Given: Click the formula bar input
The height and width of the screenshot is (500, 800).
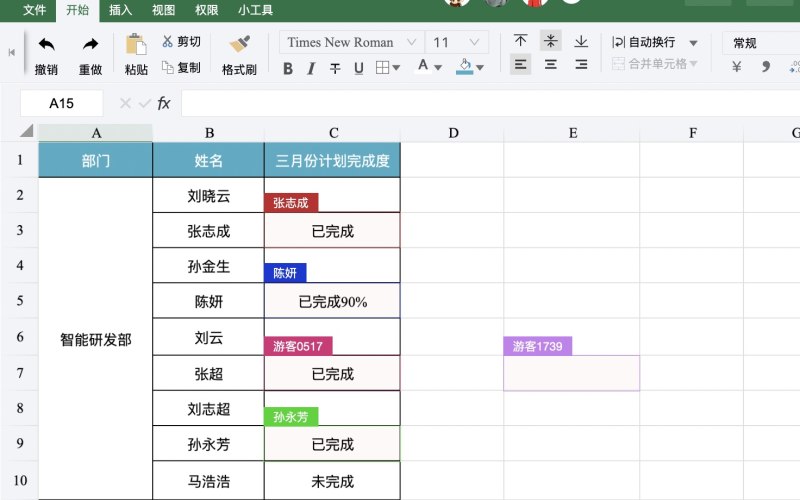Looking at the screenshot, I should tap(490, 104).
